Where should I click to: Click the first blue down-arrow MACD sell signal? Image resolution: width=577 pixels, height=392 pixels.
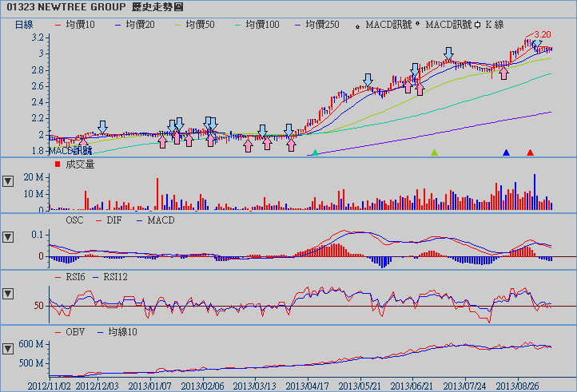(x=102, y=128)
